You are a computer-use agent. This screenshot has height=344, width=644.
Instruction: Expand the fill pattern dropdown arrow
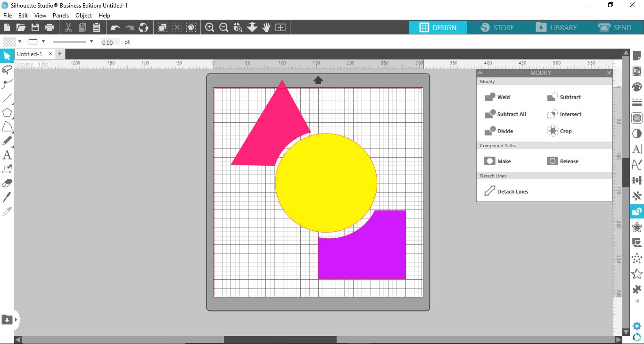coord(19,42)
